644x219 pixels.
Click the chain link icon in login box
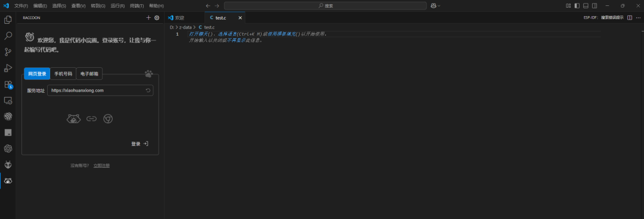tap(91, 119)
